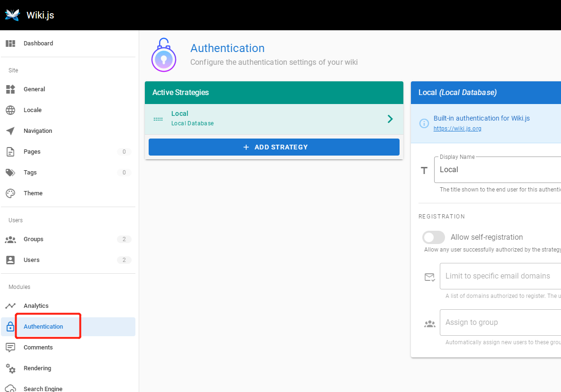Expand the Local strategy chevron arrow
Image resolution: width=561 pixels, height=392 pixels.
[390, 119]
